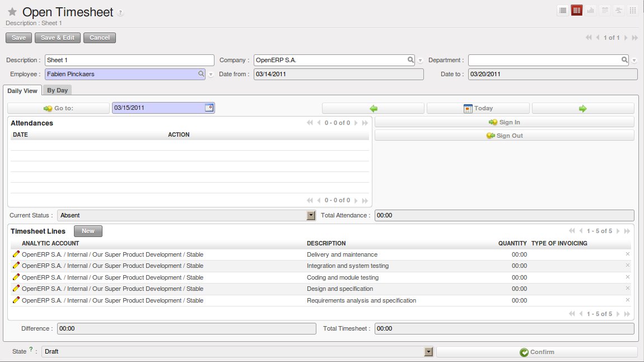
Task: Expand the Current Status dropdown
Action: click(x=311, y=215)
